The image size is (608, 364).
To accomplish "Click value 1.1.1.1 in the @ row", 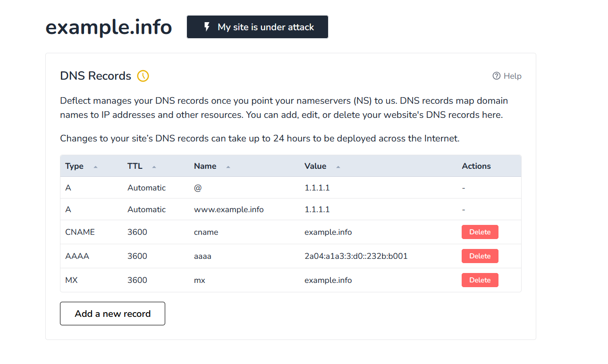I will pos(317,188).
